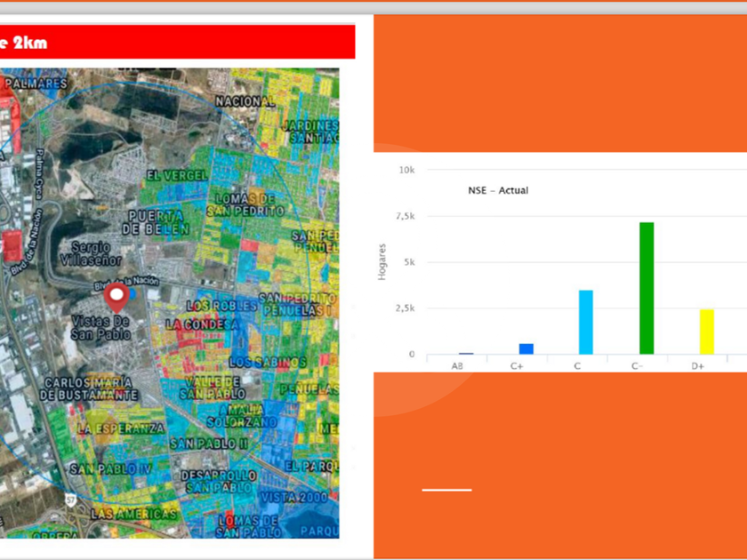
Task: Click the '2,5k' axis value
Action: (x=406, y=308)
